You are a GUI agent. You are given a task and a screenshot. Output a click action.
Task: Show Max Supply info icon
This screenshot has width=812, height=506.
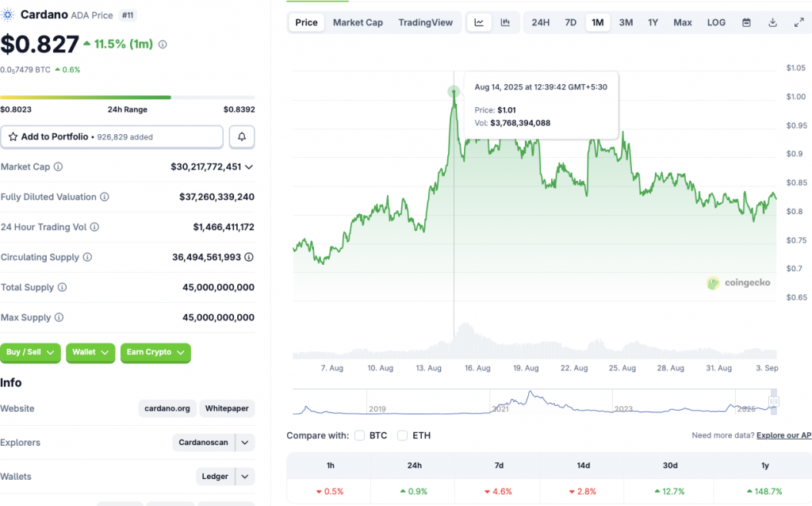pyautogui.click(x=59, y=317)
